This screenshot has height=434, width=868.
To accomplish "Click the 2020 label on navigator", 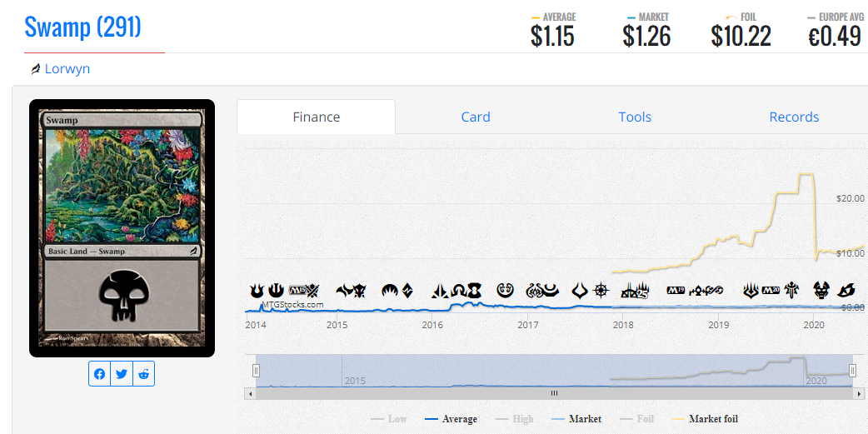I will tap(816, 382).
